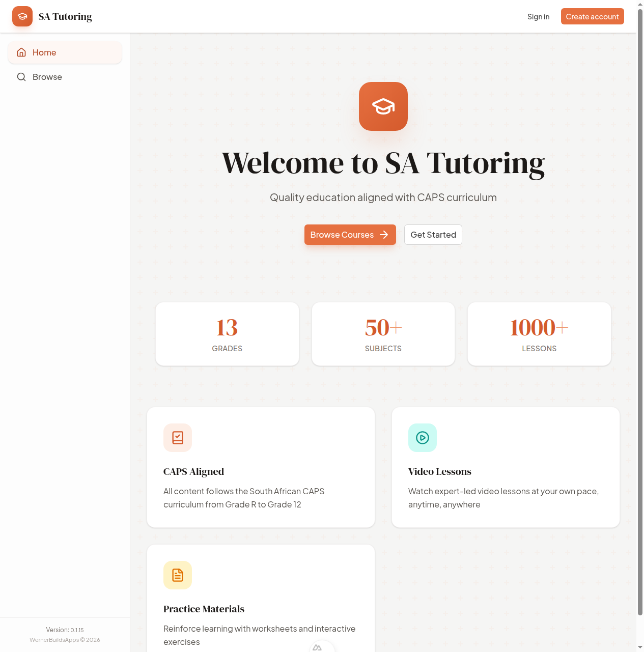
Task: Click the Practice Materials description text
Action: (259, 635)
